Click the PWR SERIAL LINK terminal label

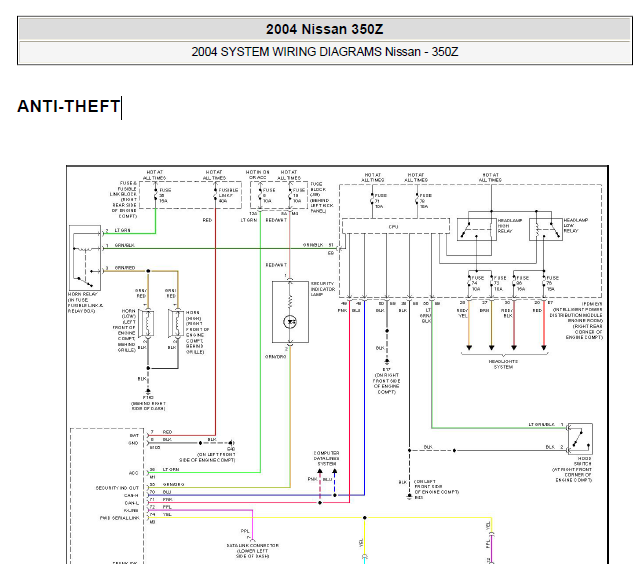pyautogui.click(x=119, y=518)
